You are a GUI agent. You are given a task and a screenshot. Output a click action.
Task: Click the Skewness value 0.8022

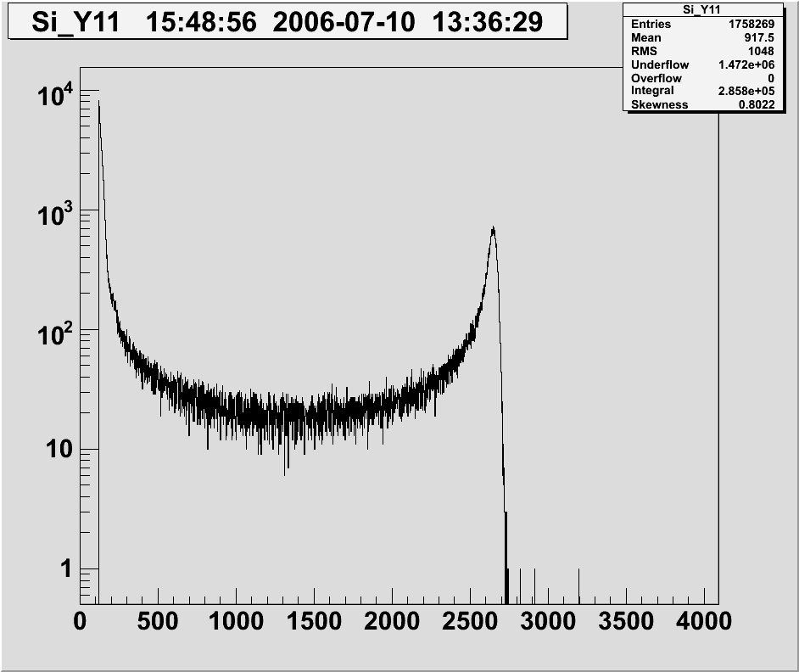point(753,104)
